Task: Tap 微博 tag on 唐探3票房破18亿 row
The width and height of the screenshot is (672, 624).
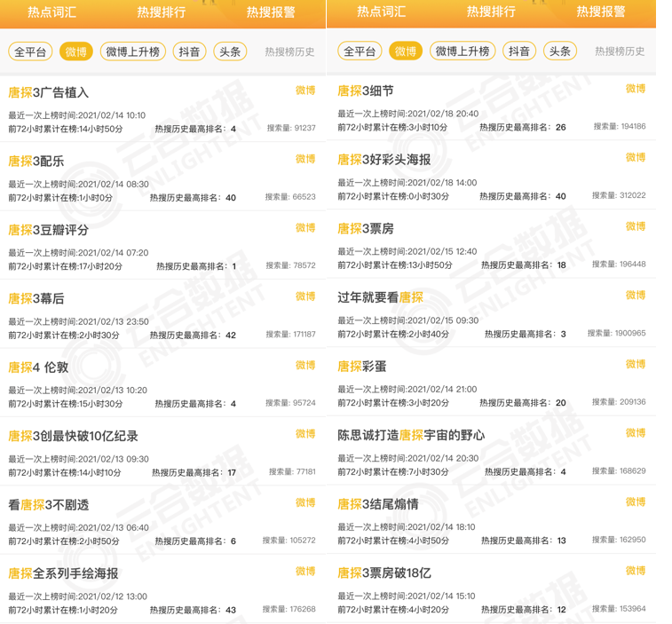Action: [635, 571]
